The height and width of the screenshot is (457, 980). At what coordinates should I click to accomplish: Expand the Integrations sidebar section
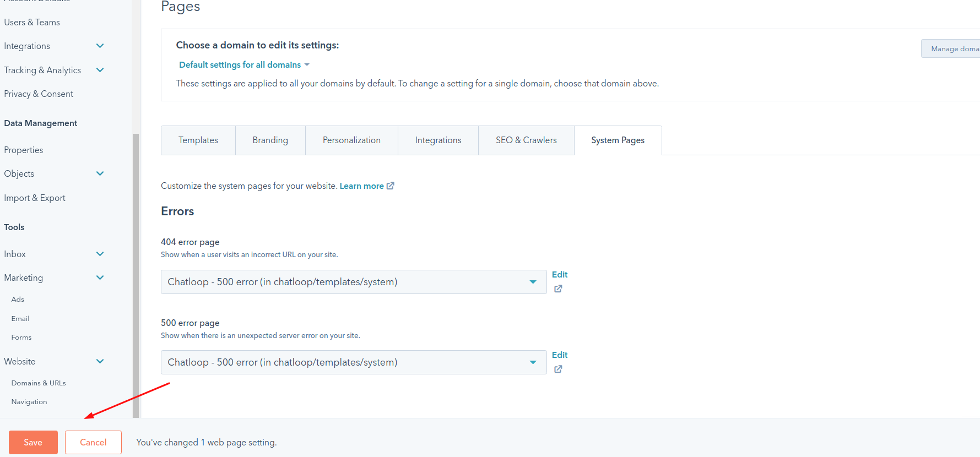click(x=100, y=46)
